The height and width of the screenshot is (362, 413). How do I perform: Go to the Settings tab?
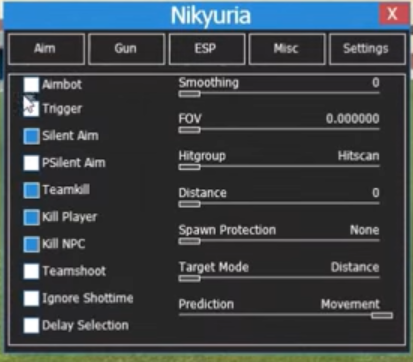click(367, 49)
